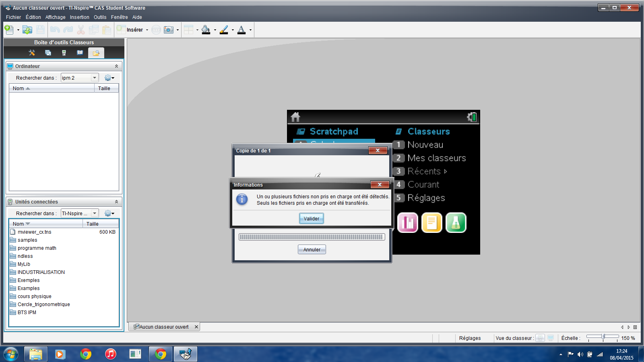Open the Fichier menu

click(x=13, y=17)
